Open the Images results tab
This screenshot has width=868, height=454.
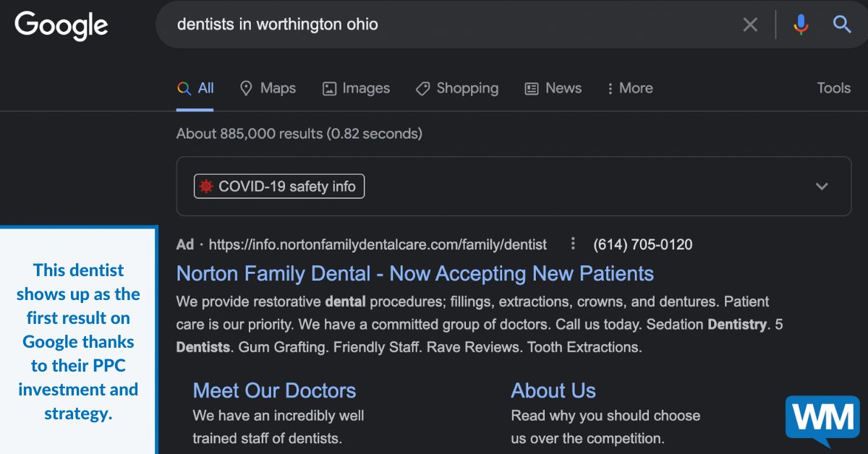pos(356,88)
